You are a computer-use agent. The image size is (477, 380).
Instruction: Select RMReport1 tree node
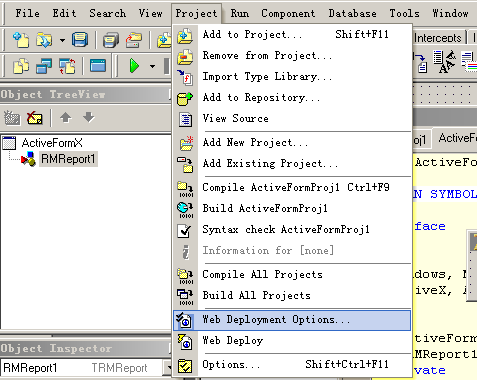click(x=68, y=159)
